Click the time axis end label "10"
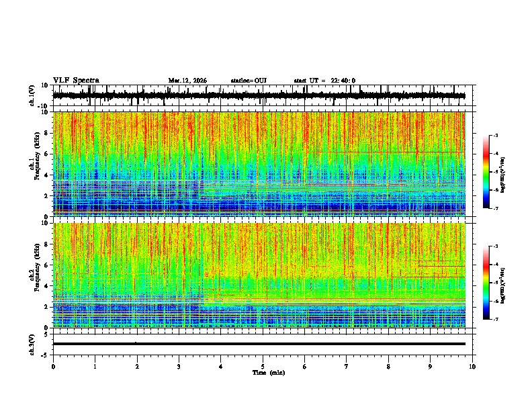Screen dimensions: 532x411 pos(472,367)
